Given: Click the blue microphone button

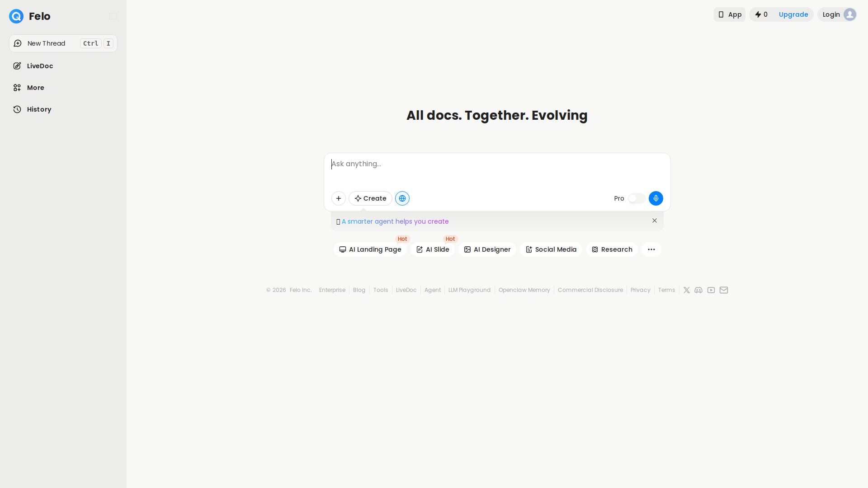Looking at the screenshot, I should pos(656,198).
